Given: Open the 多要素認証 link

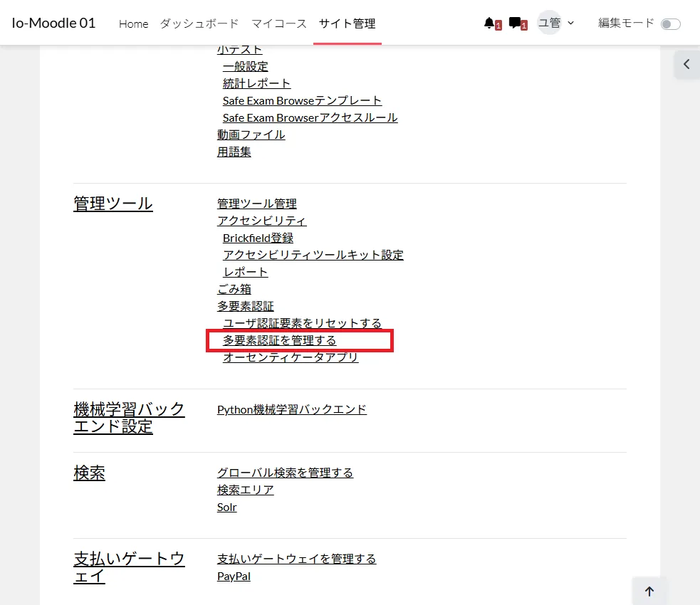Looking at the screenshot, I should pos(246,306).
